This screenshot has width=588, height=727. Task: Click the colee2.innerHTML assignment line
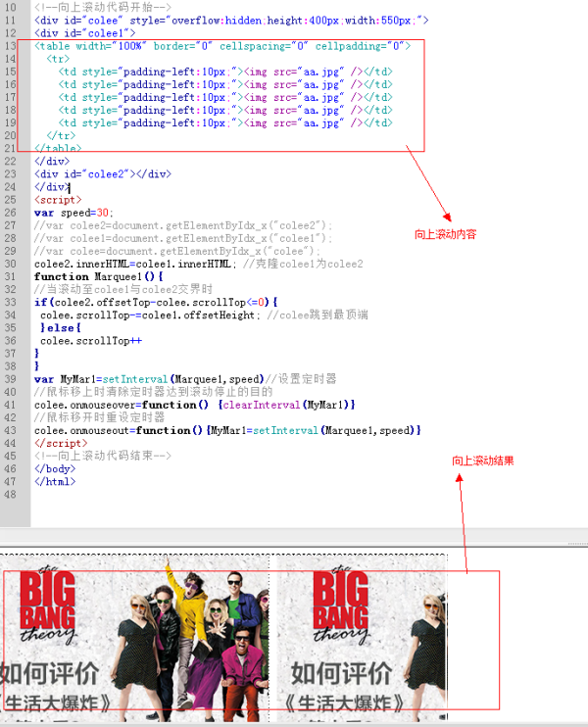tap(199, 264)
